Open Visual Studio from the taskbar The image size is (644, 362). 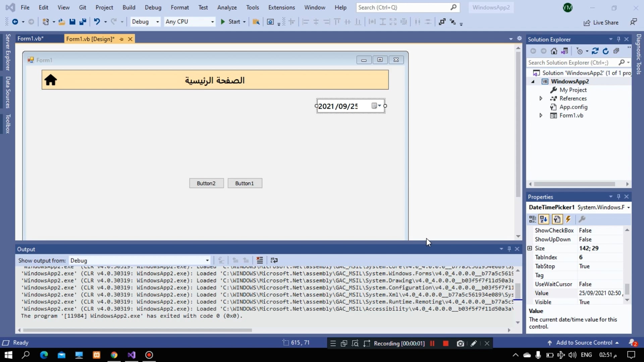coord(131,355)
